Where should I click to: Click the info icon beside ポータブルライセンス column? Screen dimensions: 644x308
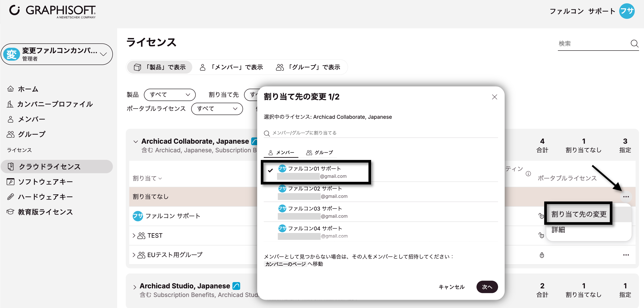(528, 174)
